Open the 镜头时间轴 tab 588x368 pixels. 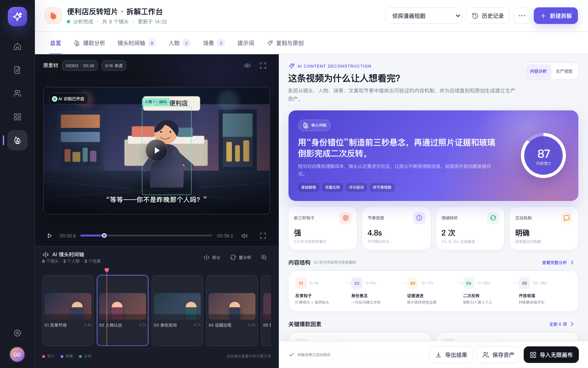[137, 43]
